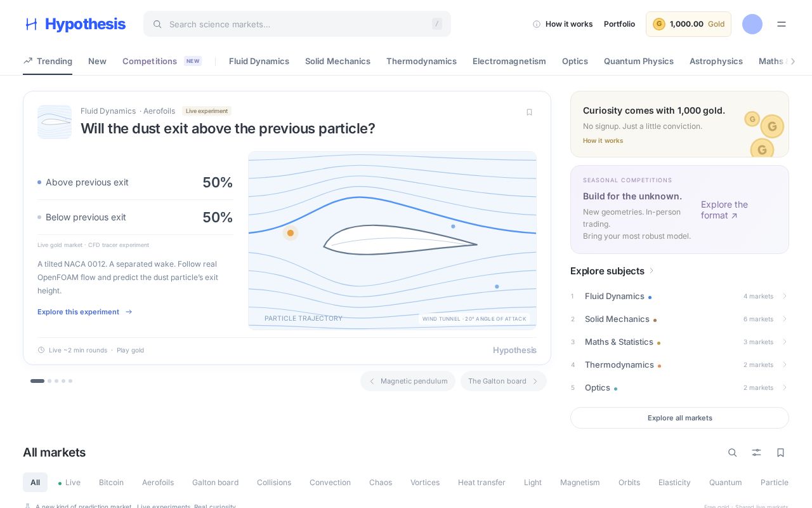The width and height of the screenshot is (812, 508).
Task: Toggle the Galton board filter chip
Action: point(215,483)
